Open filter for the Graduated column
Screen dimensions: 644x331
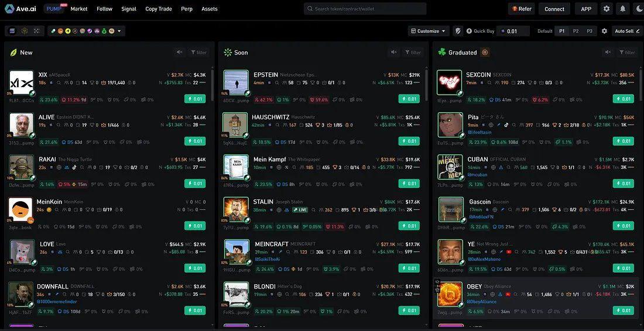point(627,52)
